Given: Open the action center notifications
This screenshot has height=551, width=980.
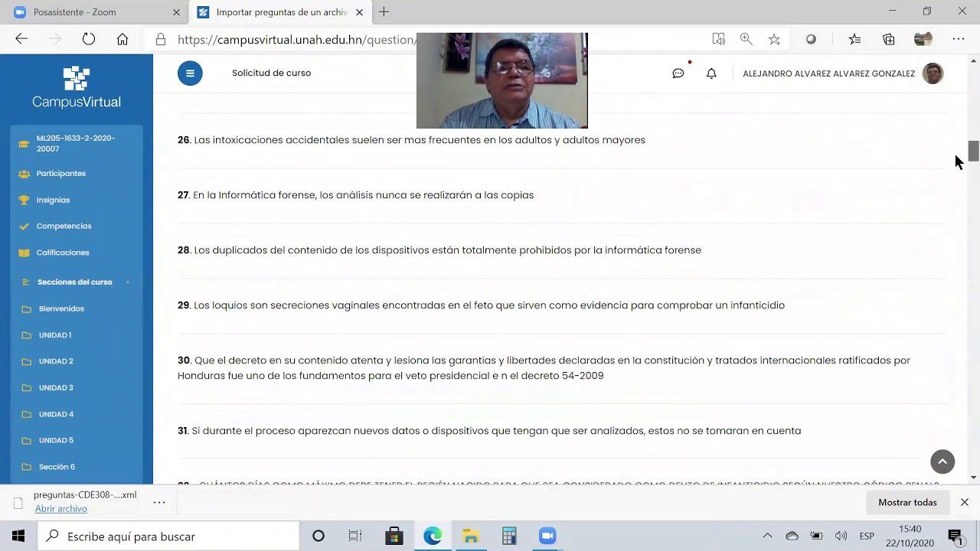Looking at the screenshot, I should pos(955,536).
